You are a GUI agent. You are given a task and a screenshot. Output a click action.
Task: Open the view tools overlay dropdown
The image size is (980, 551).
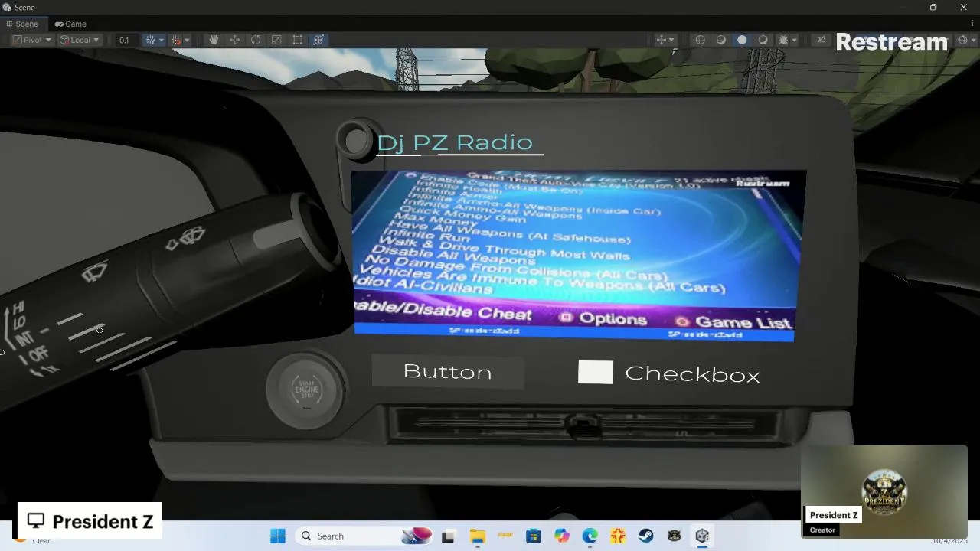[665, 40]
